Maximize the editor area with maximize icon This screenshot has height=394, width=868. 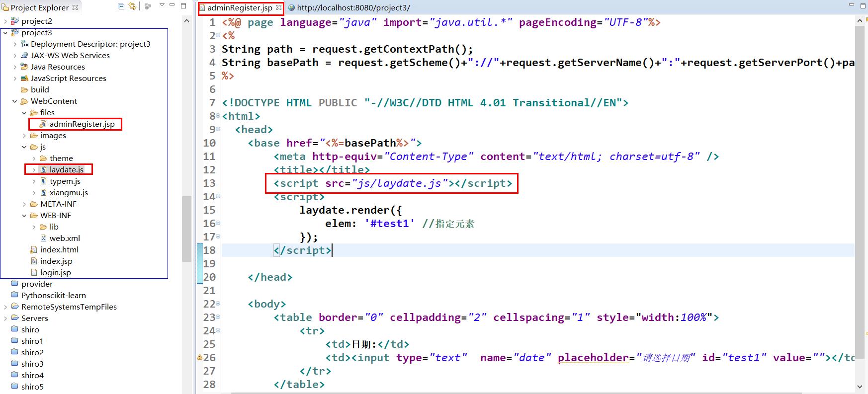point(862,6)
